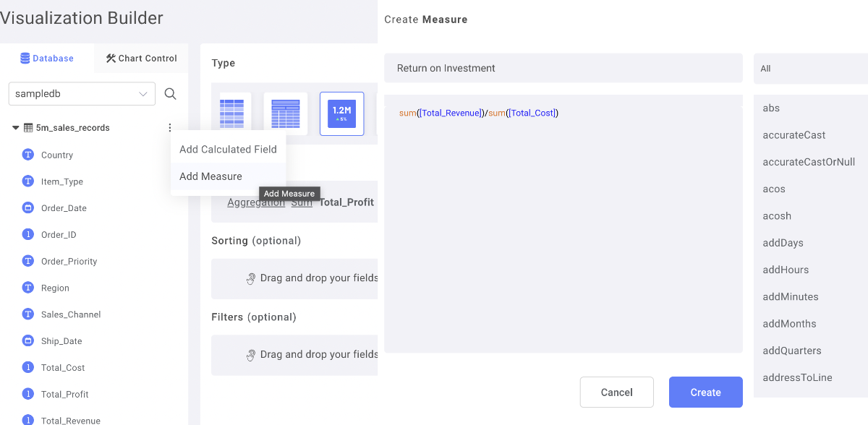Open the "All" function category dropdown
Viewport: 868px width, 425px height.
point(810,68)
